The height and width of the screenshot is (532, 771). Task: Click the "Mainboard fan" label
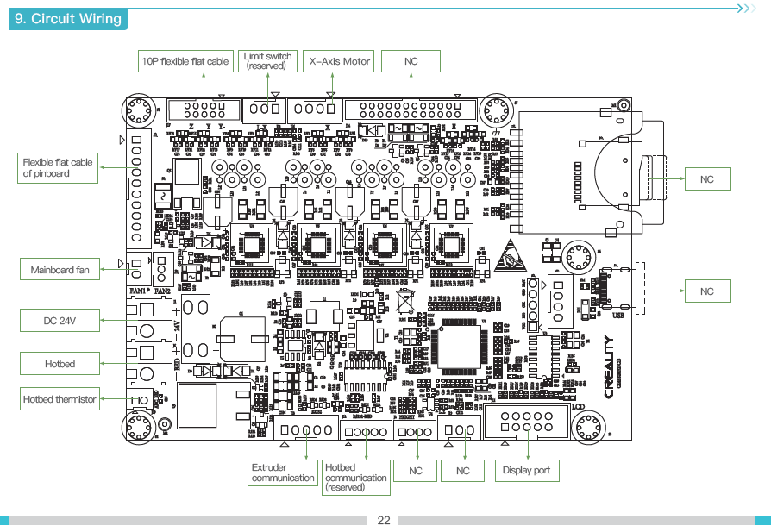click(x=60, y=269)
